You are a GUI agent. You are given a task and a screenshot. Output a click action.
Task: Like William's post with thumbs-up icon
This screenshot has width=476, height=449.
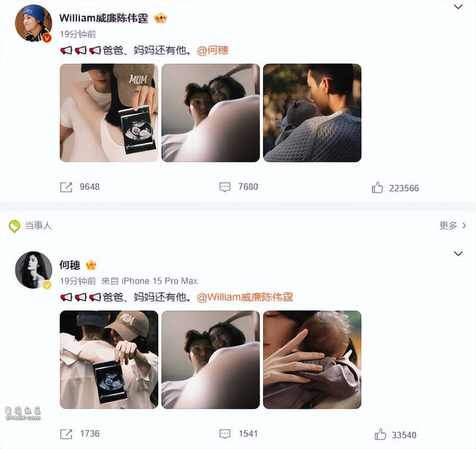pyautogui.click(x=377, y=188)
